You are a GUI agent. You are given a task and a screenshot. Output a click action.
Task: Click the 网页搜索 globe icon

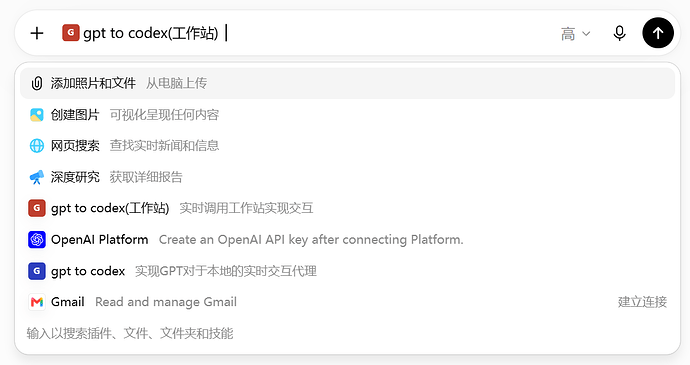(37, 146)
